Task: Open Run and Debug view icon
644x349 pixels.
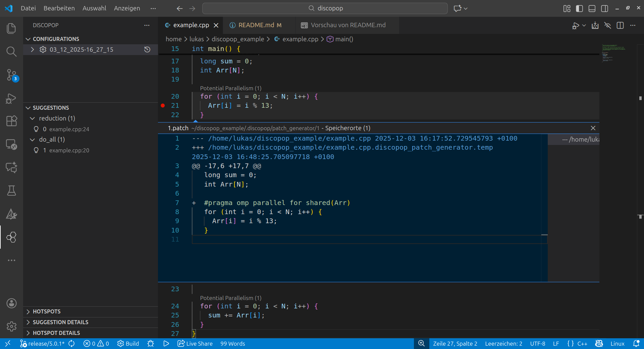Action: point(11,98)
